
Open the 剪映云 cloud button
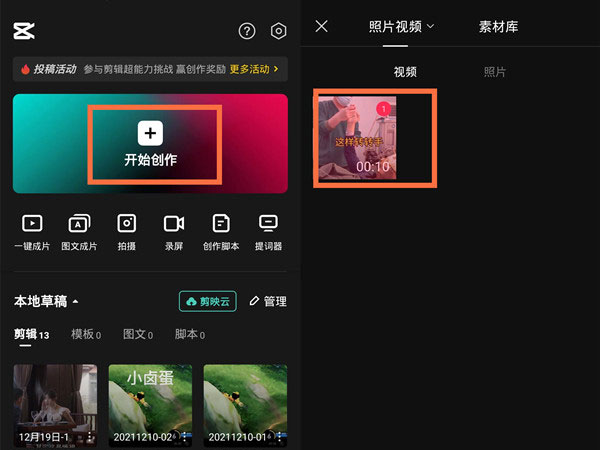click(208, 301)
